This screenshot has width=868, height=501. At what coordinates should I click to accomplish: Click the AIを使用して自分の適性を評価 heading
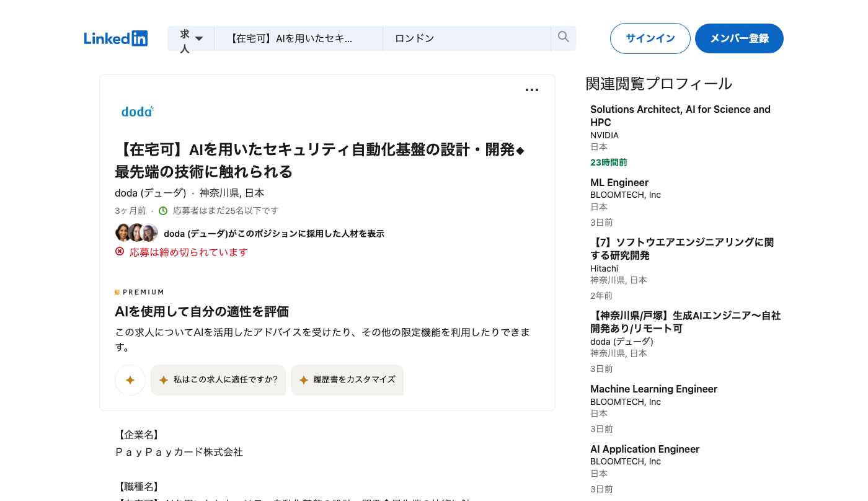tap(202, 311)
